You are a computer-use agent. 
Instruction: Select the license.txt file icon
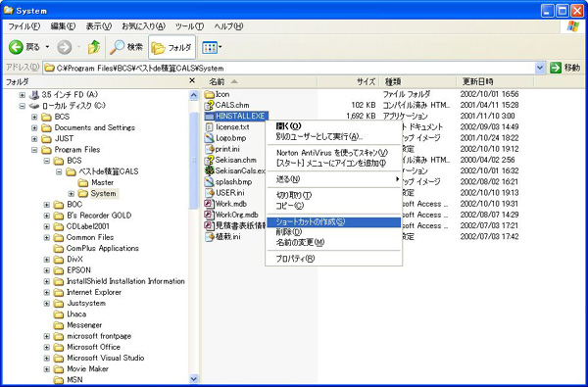pos(210,127)
